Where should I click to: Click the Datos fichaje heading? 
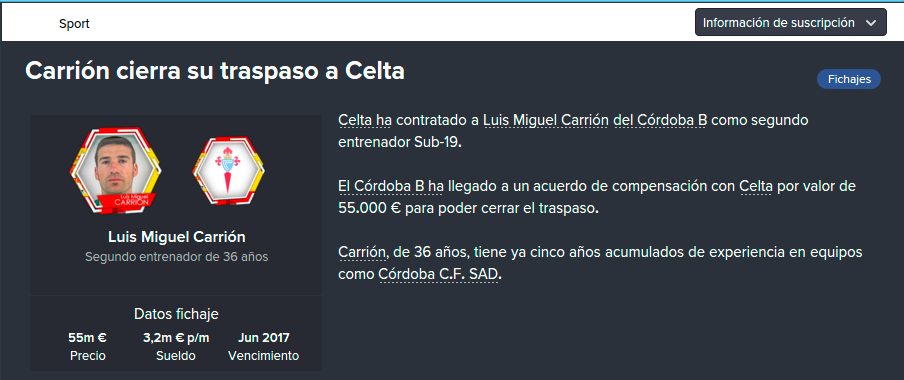(176, 314)
